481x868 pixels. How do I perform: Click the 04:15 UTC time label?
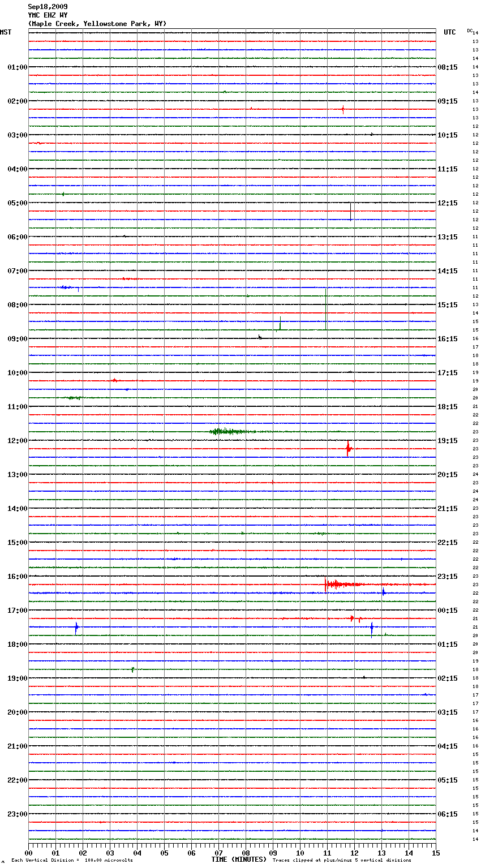click(x=448, y=746)
